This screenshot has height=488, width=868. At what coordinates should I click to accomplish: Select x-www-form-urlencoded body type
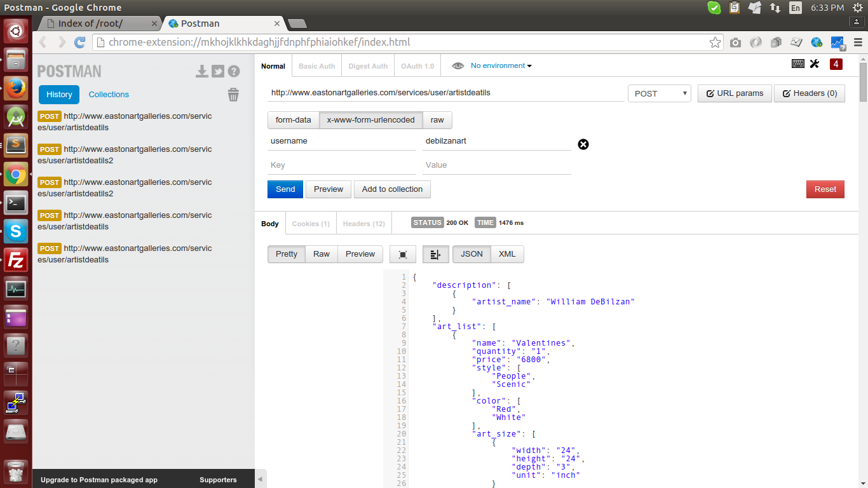click(370, 119)
